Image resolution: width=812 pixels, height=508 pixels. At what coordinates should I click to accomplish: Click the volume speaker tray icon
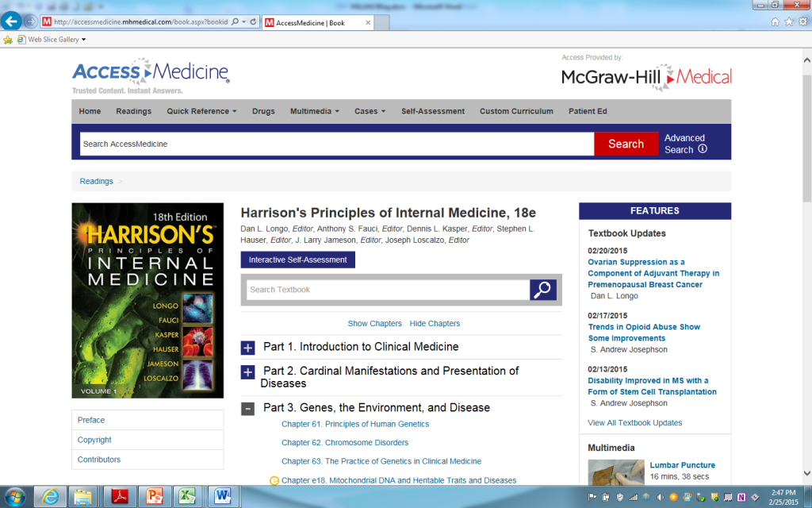pyautogui.click(x=661, y=497)
